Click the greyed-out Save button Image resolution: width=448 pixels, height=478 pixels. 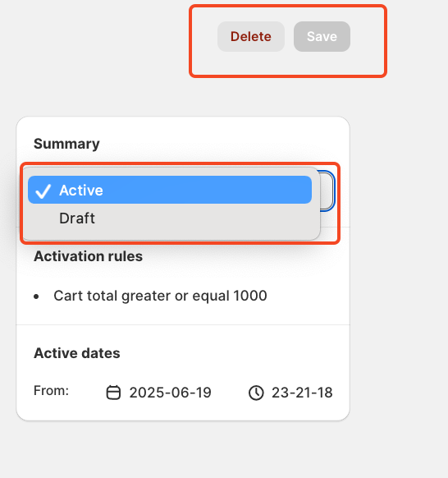coord(322,37)
